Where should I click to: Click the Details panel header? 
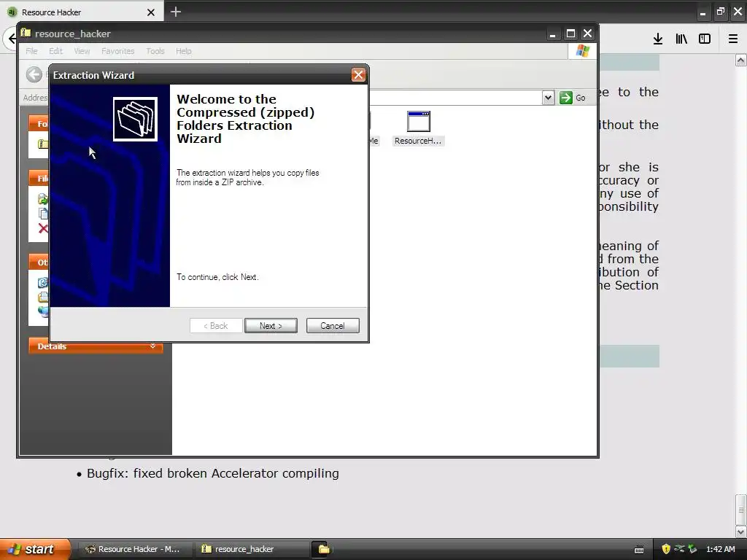[96, 346]
